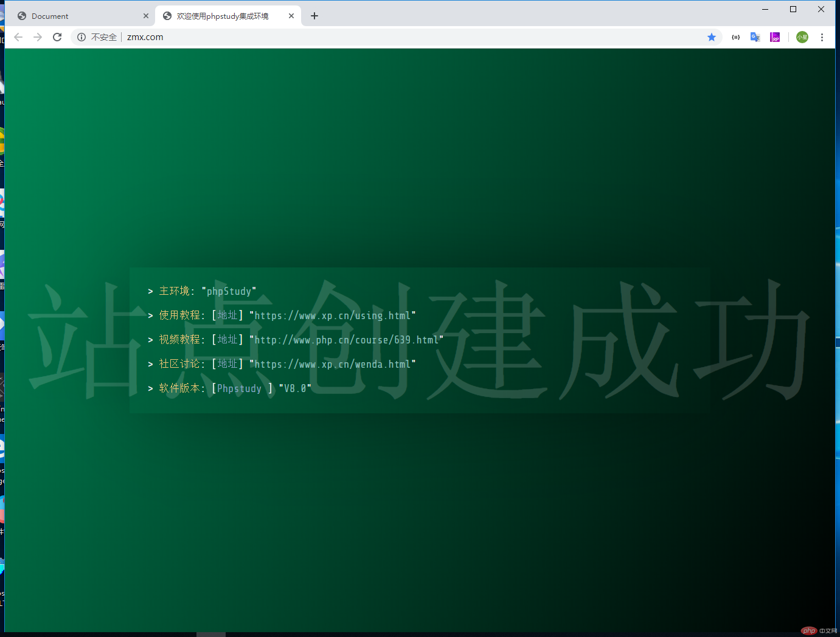
Task: Select the xp.cn/wenda.html URL text
Action: click(333, 364)
